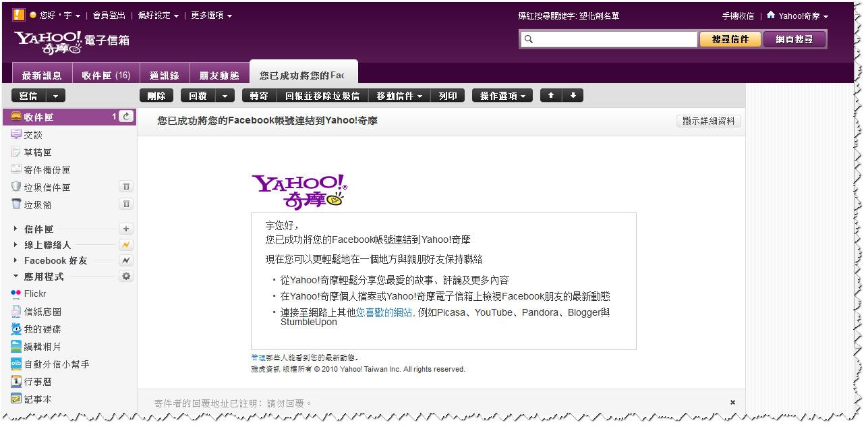Open the dropdown arrow next to 寫信
This screenshot has width=868, height=427.
tap(56, 96)
